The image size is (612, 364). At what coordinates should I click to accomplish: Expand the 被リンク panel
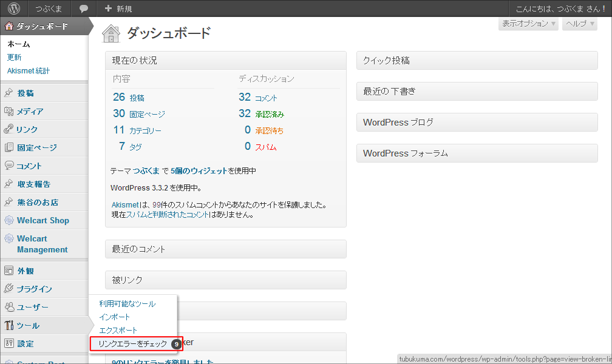pyautogui.click(x=226, y=280)
